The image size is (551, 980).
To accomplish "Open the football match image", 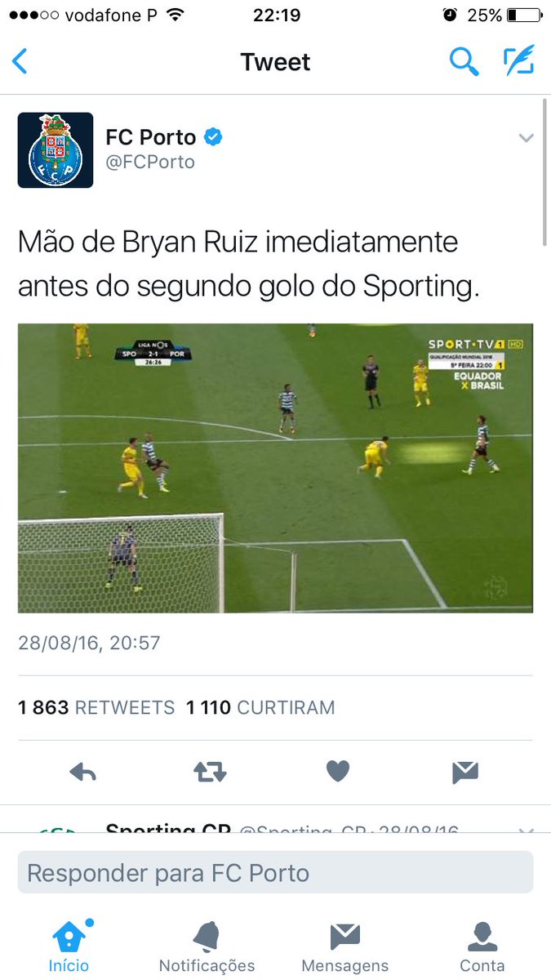I will pyautogui.click(x=275, y=468).
